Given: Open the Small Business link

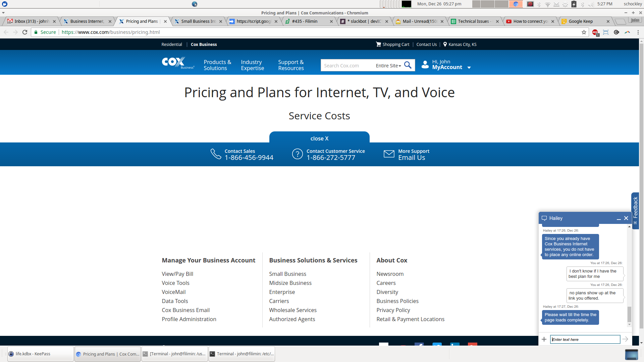Looking at the screenshot, I should [x=287, y=274].
